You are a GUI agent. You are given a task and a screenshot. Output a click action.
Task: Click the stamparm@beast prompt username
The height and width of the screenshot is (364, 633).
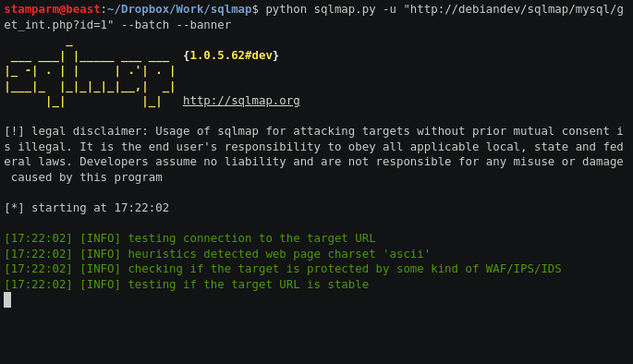[52, 9]
